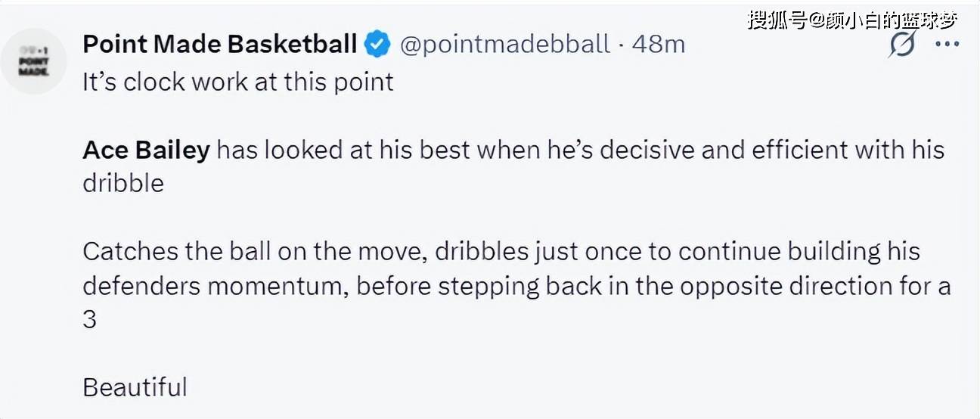Click the word "Beautiful" ending the tweet
The image size is (980, 419).
click(135, 387)
